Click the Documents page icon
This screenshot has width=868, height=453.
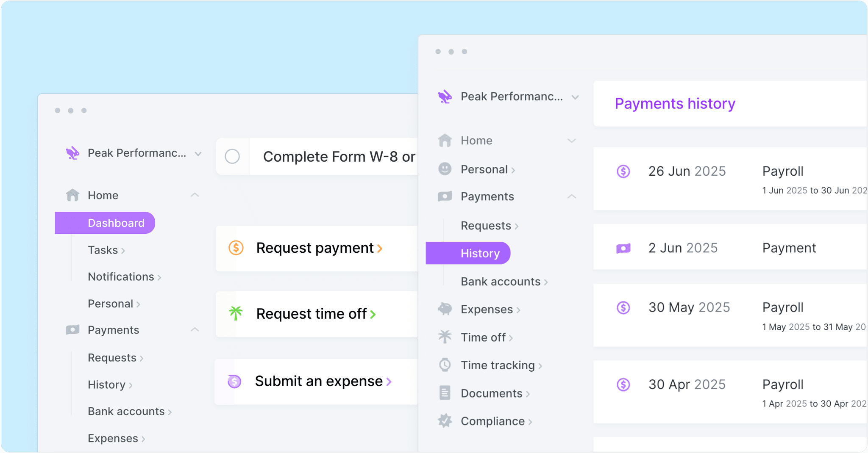445,393
